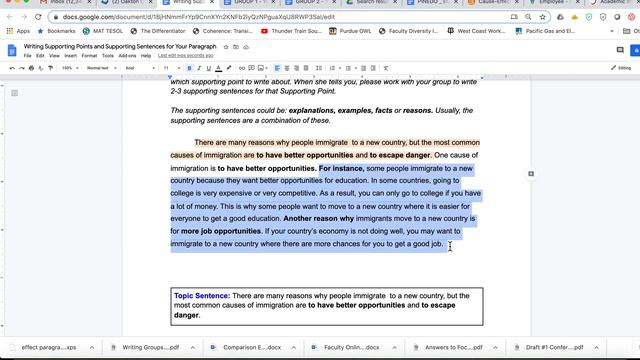This screenshot has height=360, width=640.
Task: Open the MAT TESOL bookmark
Action: tap(102, 31)
